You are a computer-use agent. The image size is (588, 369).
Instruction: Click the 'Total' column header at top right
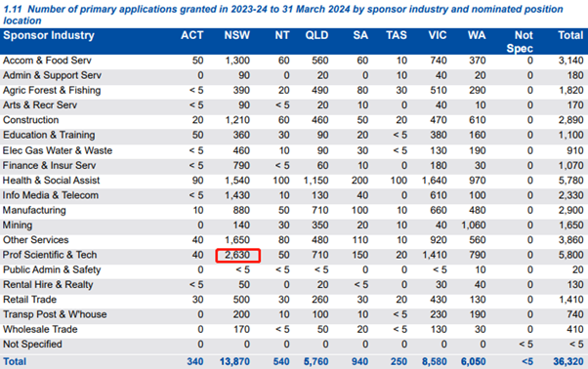[x=570, y=35]
